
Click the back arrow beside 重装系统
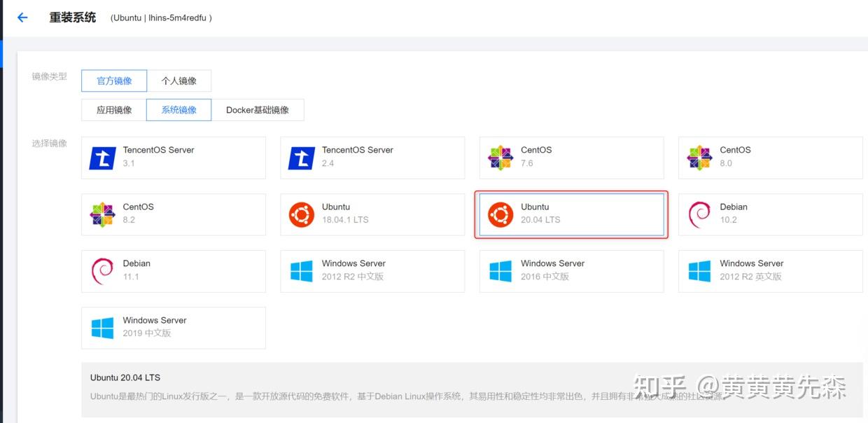[22, 18]
